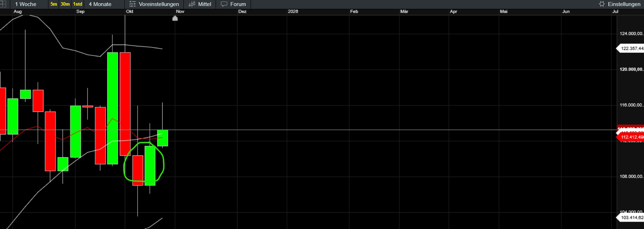Screen dimensions: 644x229
Task: Open the Voreinstellungen sliders icon
Action: 133,4
